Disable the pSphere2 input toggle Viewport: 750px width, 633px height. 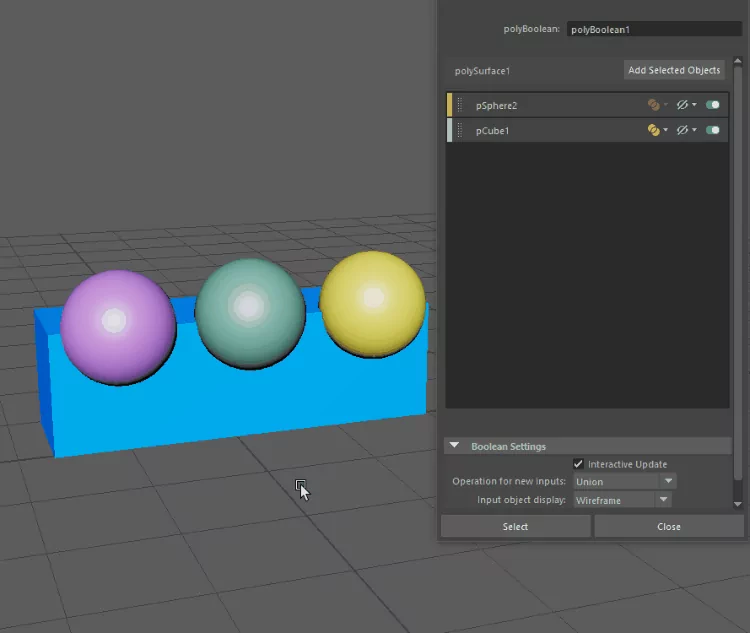coord(713,105)
